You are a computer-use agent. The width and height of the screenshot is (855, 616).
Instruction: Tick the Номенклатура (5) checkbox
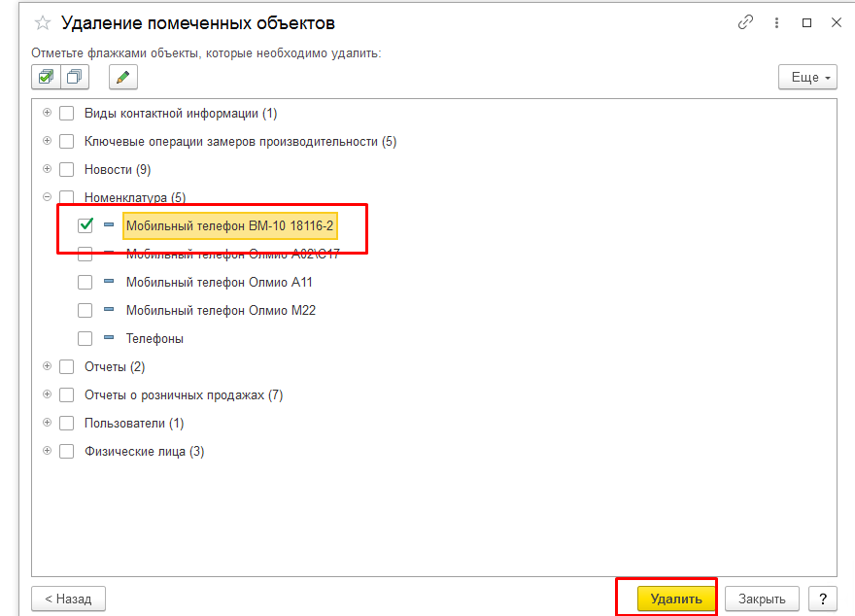coord(66,197)
